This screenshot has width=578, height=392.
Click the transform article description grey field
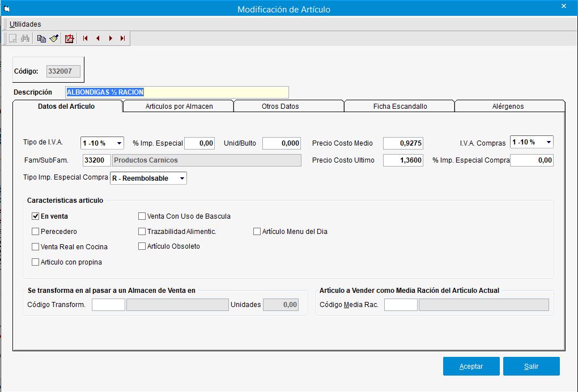[x=178, y=305]
